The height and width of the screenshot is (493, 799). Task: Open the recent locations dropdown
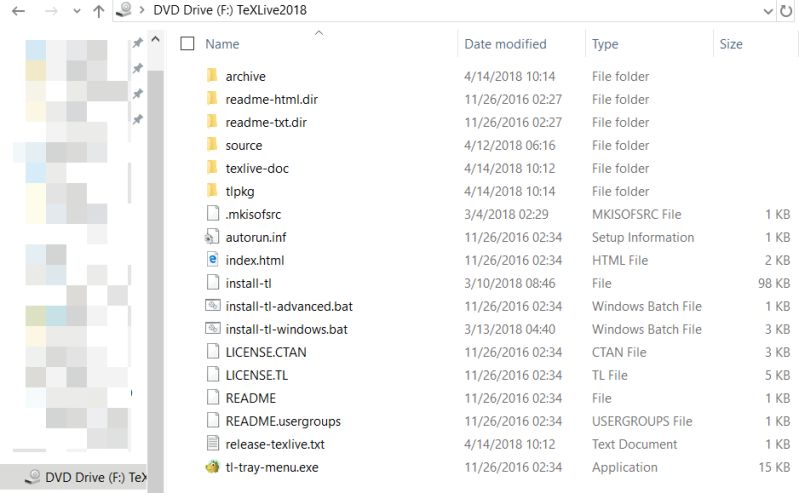tap(76, 11)
